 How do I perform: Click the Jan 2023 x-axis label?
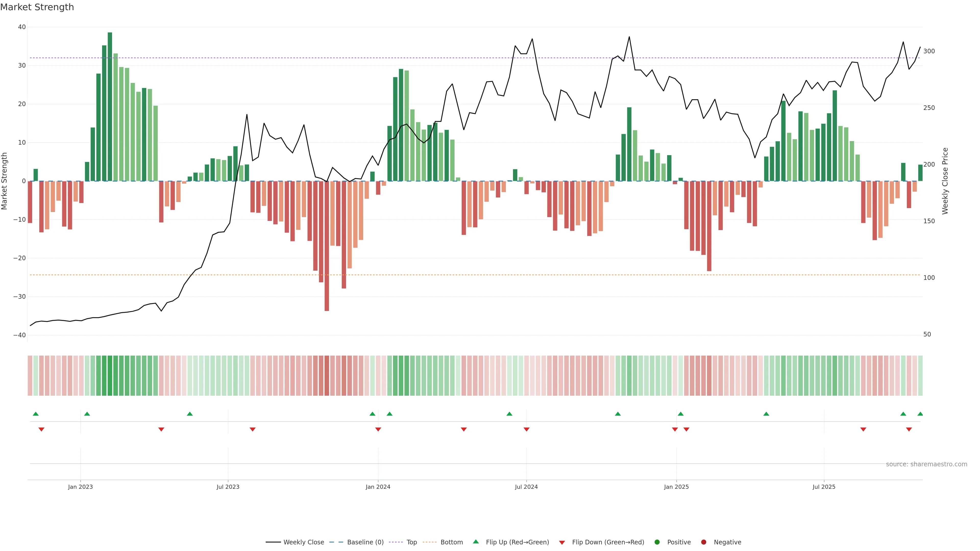[80, 487]
